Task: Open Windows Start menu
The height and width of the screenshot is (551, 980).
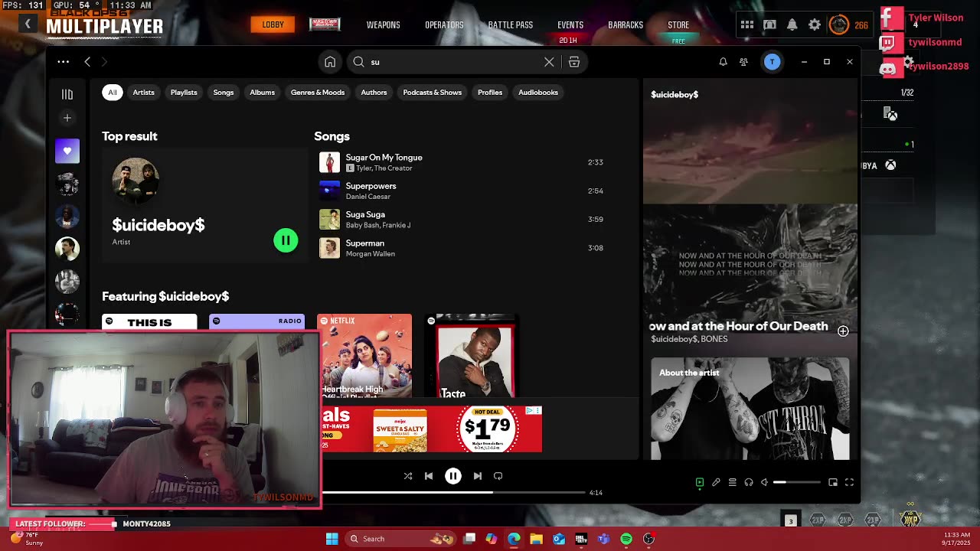Action: click(332, 539)
